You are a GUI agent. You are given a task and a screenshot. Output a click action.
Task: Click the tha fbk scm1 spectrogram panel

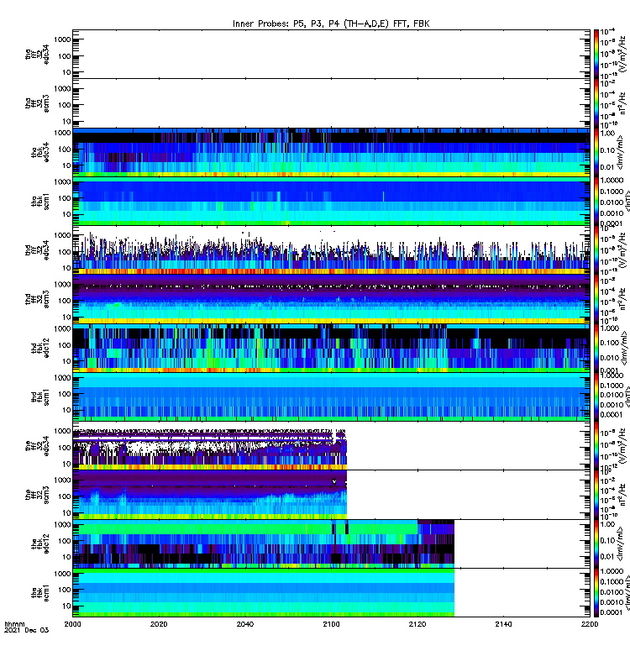click(331, 201)
